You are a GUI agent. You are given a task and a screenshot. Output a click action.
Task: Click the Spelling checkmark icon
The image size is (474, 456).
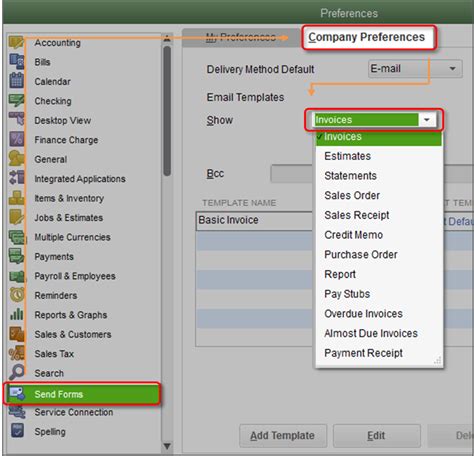[17, 430]
